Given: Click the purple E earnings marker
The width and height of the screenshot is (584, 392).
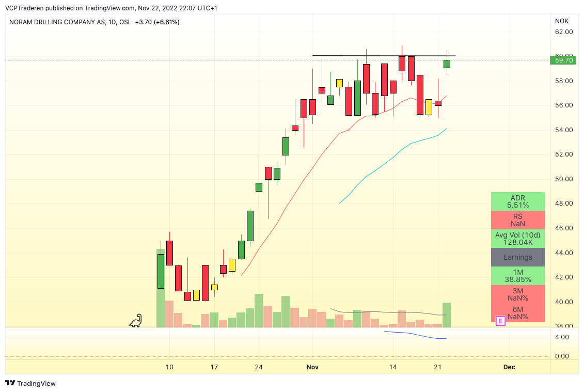Looking at the screenshot, I should point(500,321).
